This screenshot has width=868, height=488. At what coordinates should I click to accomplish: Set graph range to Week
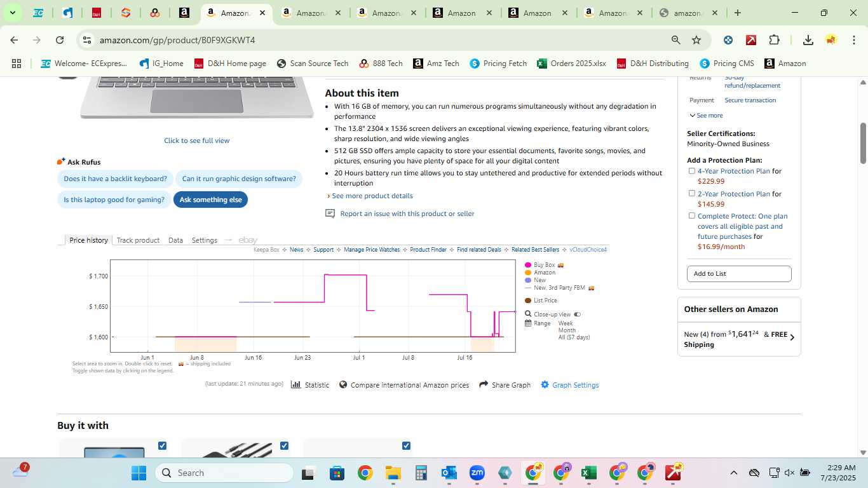(x=566, y=323)
